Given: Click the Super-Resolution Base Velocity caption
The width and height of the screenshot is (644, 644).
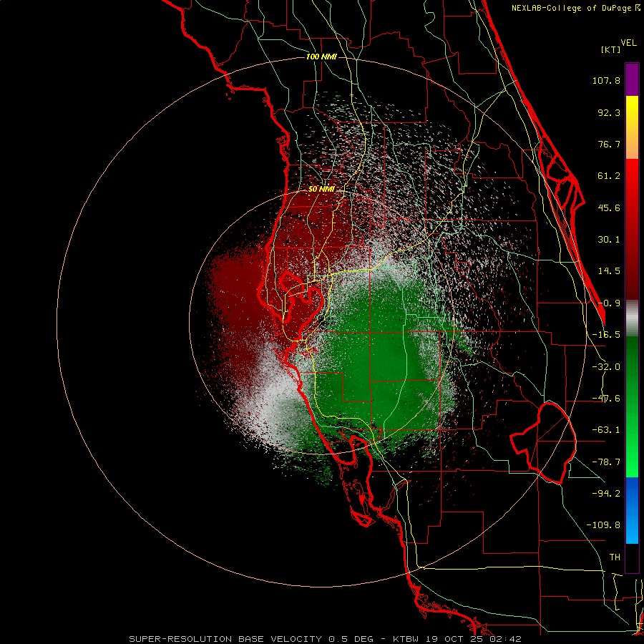Looking at the screenshot, I should [325, 639].
